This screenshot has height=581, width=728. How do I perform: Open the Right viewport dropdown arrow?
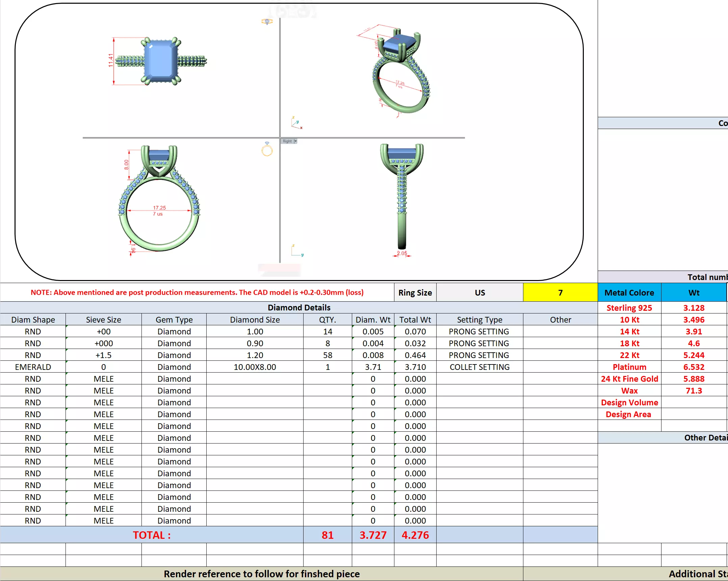(x=295, y=141)
